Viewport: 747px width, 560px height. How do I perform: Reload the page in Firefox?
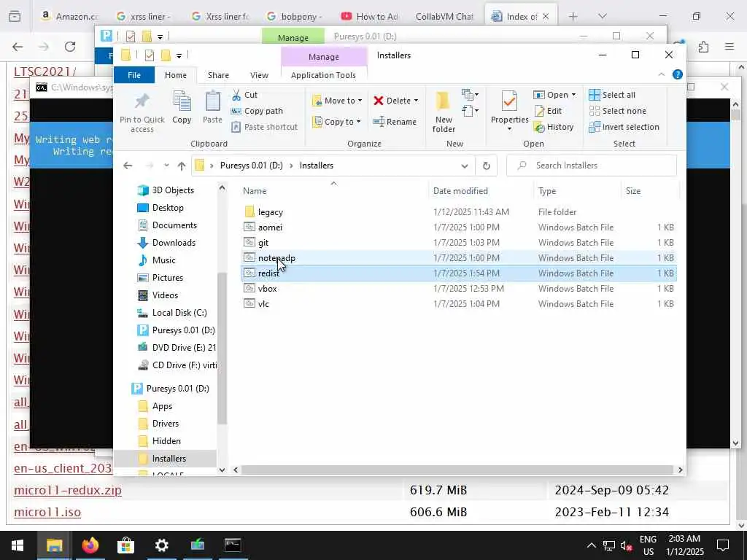click(x=70, y=47)
